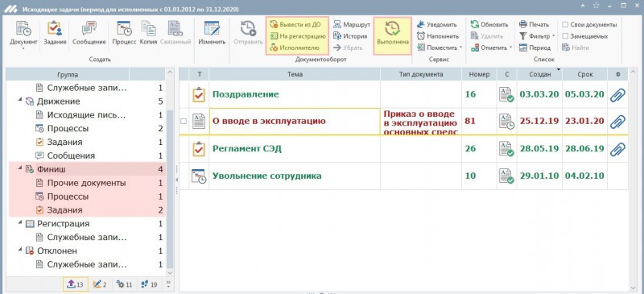Screen dimensions: 644x294
Task: Enable the Свои документы checkbox
Action: pyautogui.click(x=565, y=25)
